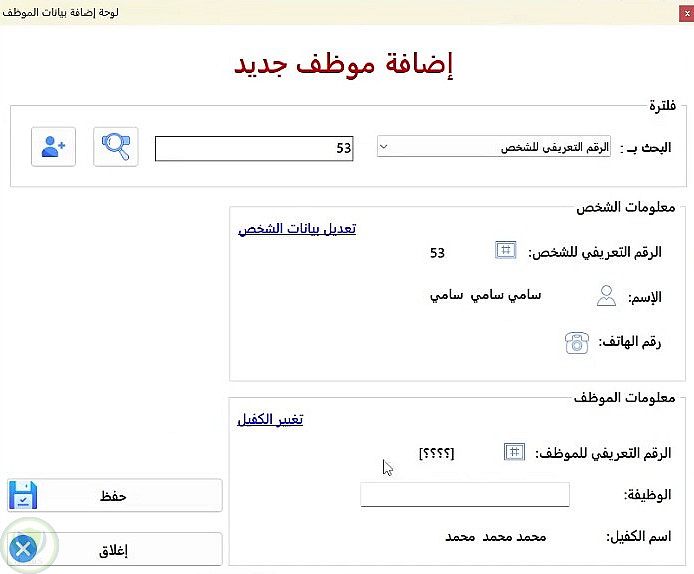Click the hash icon beside person ID
The width and height of the screenshot is (694, 574).
[505, 250]
